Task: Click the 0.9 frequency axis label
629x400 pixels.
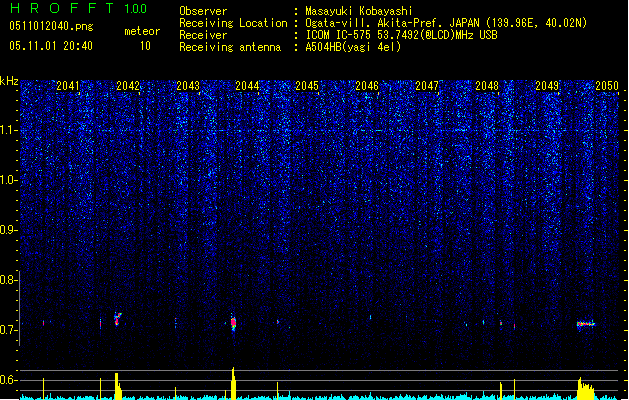Action: pos(8,230)
